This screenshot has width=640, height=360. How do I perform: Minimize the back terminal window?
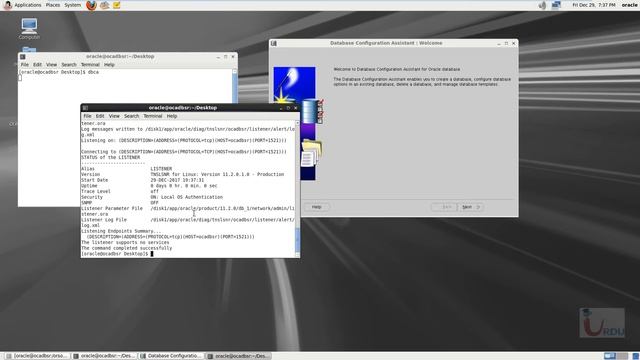pyautogui.click(x=218, y=57)
